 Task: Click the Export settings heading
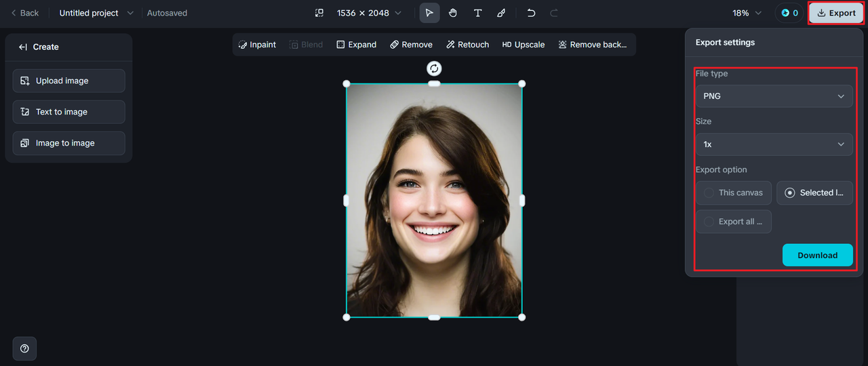pyautogui.click(x=725, y=42)
